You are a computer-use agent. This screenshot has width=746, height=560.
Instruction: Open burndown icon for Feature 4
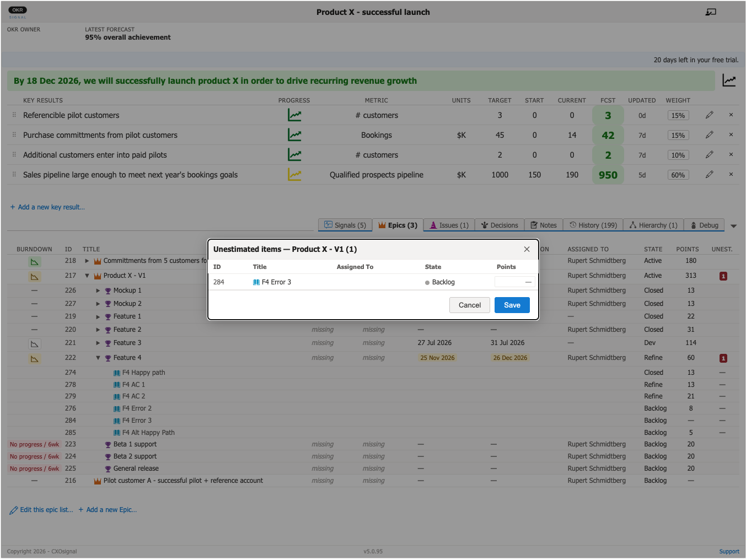click(x=35, y=359)
